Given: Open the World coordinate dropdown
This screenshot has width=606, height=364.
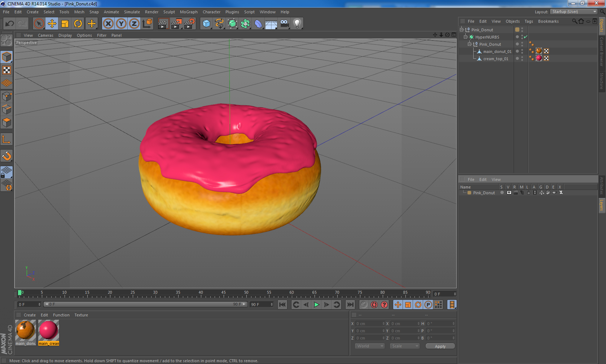Looking at the screenshot, I should pos(369,346).
